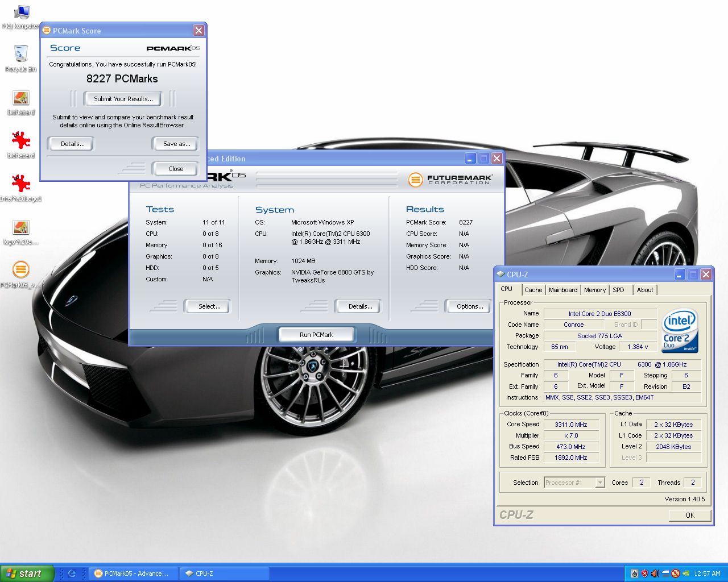Click the Multiplier value x 7.0
The height and width of the screenshot is (582, 728).
click(x=571, y=435)
